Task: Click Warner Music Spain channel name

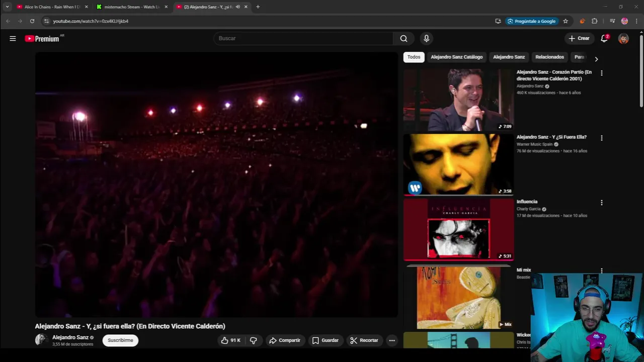Action: coord(534,144)
